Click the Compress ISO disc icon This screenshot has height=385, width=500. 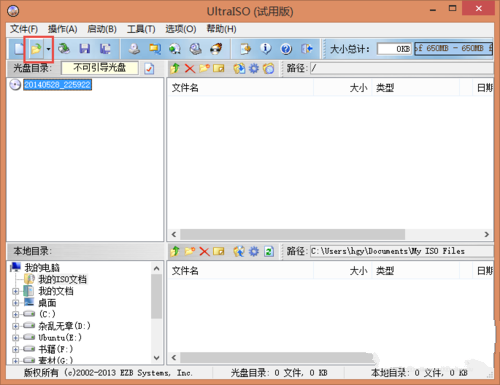click(174, 49)
